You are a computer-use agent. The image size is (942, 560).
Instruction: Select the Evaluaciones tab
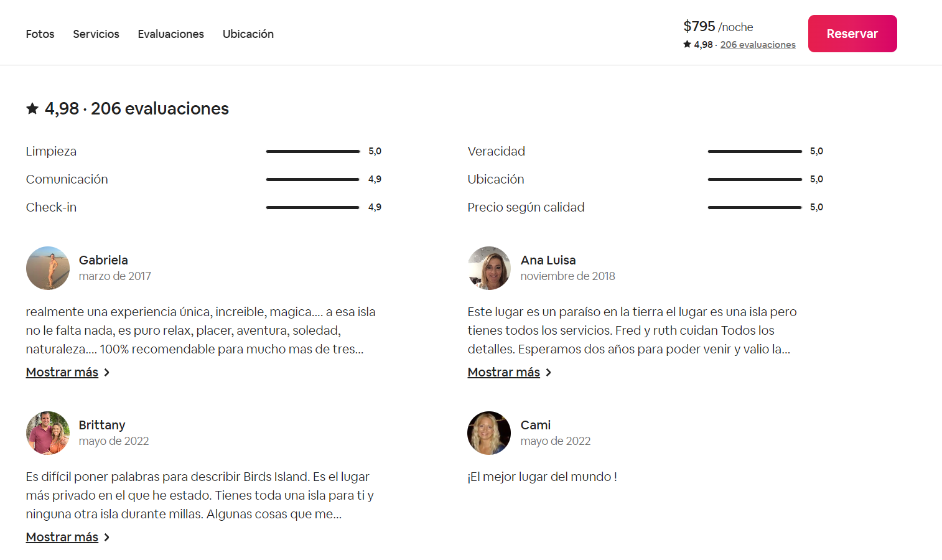(170, 34)
